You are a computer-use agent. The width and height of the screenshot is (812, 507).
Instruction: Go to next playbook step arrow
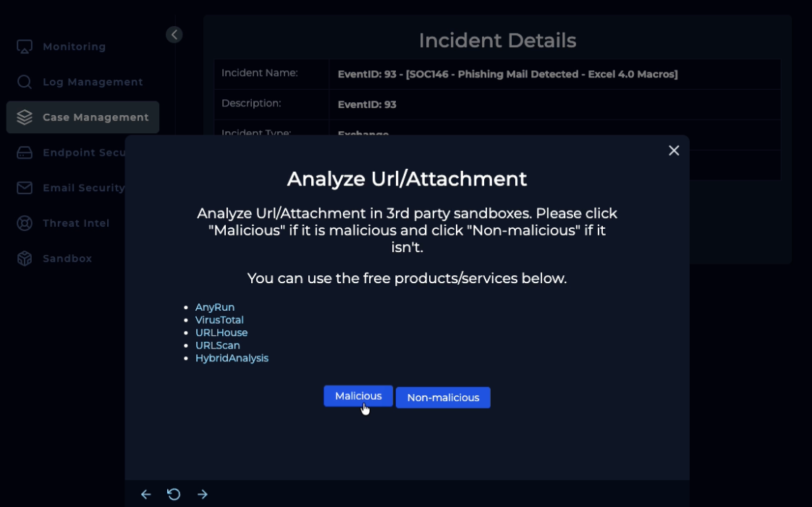click(203, 494)
